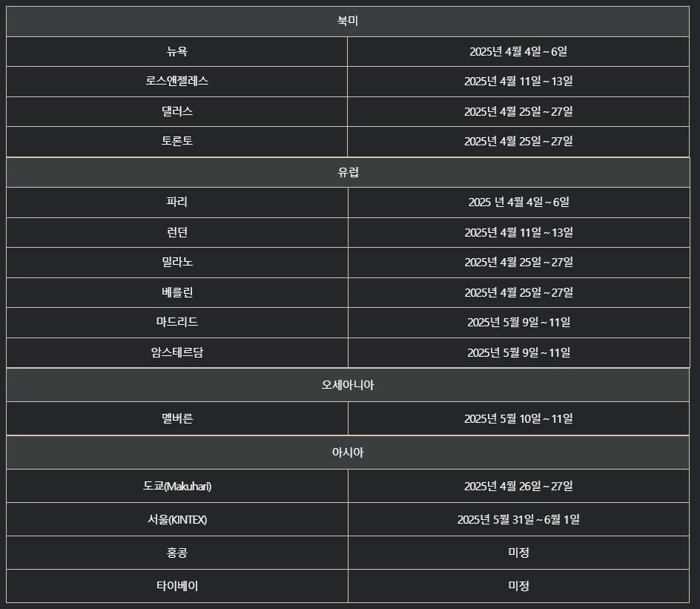Viewport: 700px width, 609px height.
Task: Select the 파리 city cell
Action: [177, 202]
